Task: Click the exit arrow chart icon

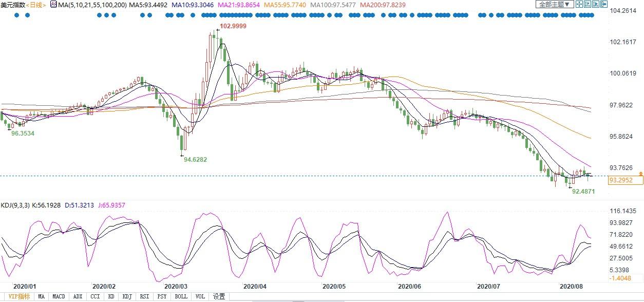Action: pyautogui.click(x=604, y=4)
